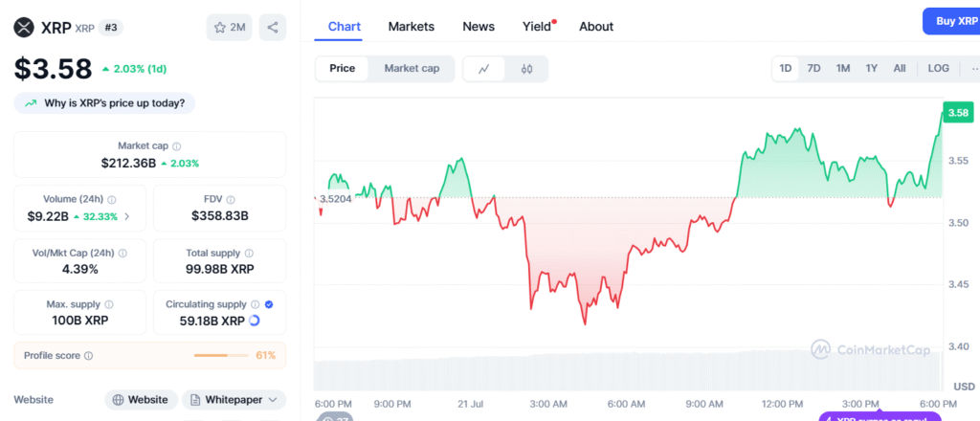Toggle chart to Price view
The height and width of the screenshot is (421, 980).
342,69
